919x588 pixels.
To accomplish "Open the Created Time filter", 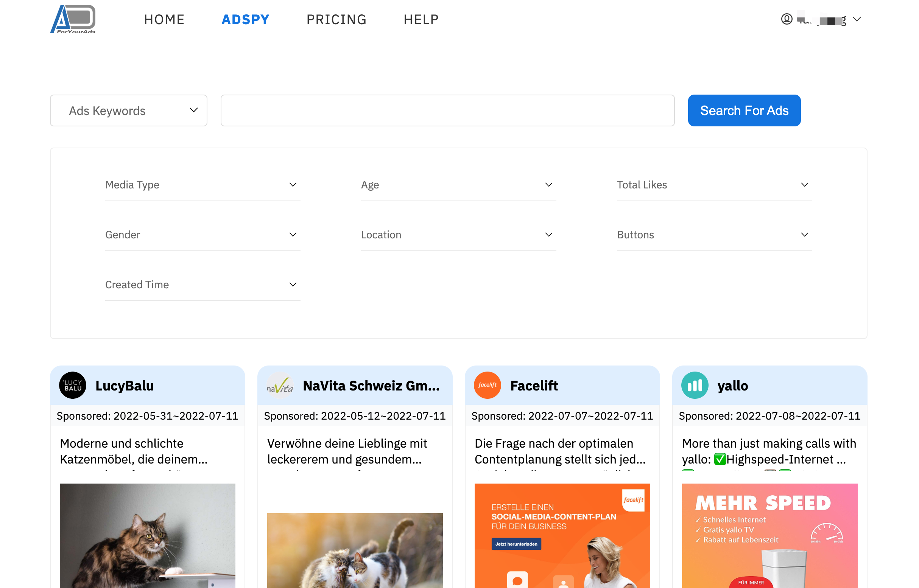I will [x=202, y=285].
